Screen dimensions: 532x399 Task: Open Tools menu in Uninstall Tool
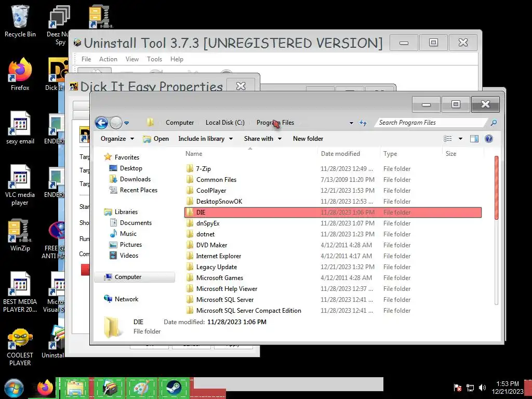154,59
